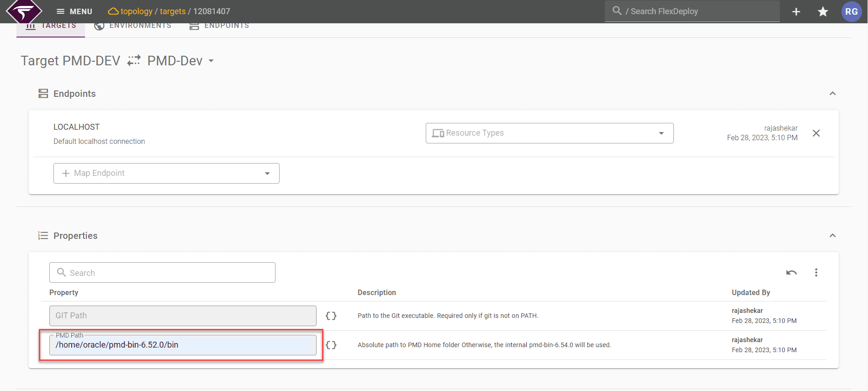Click the targets breadcrumb link
868x391 pixels.
(x=173, y=11)
